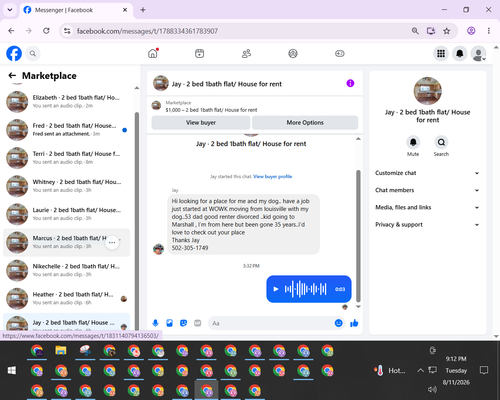The height and width of the screenshot is (400, 500).
Task: Click the More Options button
Action: point(305,122)
